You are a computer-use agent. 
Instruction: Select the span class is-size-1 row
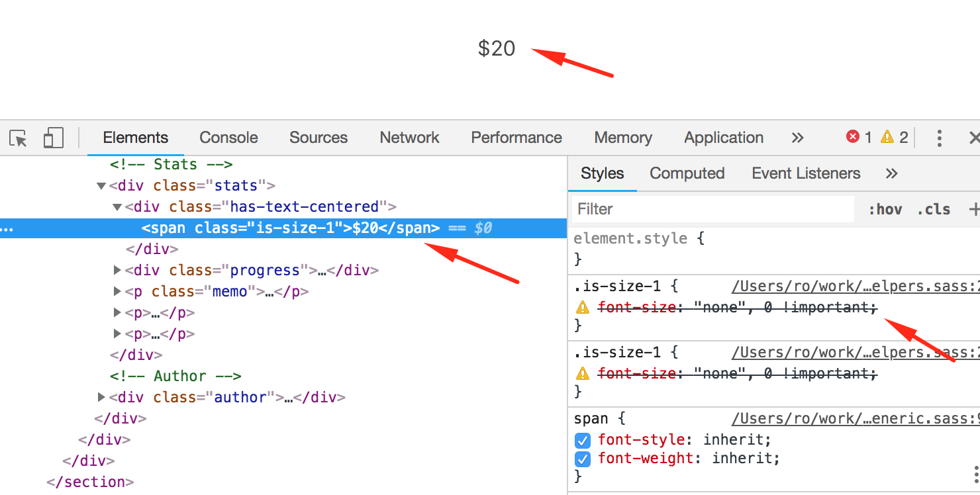tap(283, 228)
